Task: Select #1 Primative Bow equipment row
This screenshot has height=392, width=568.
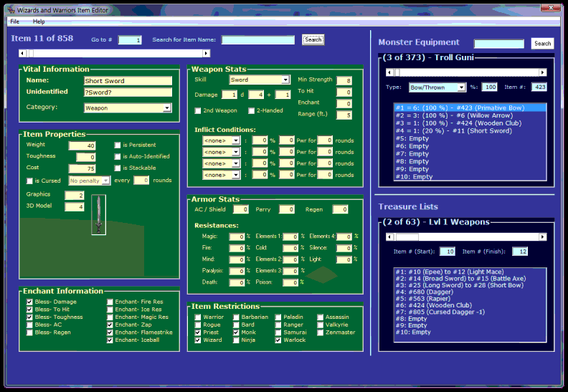Action: (470, 108)
